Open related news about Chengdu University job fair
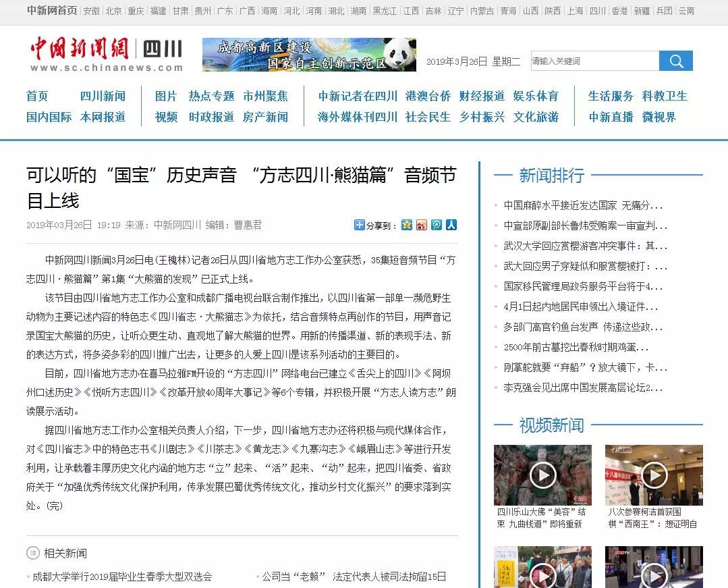This screenshot has height=588, width=728. [x=122, y=577]
